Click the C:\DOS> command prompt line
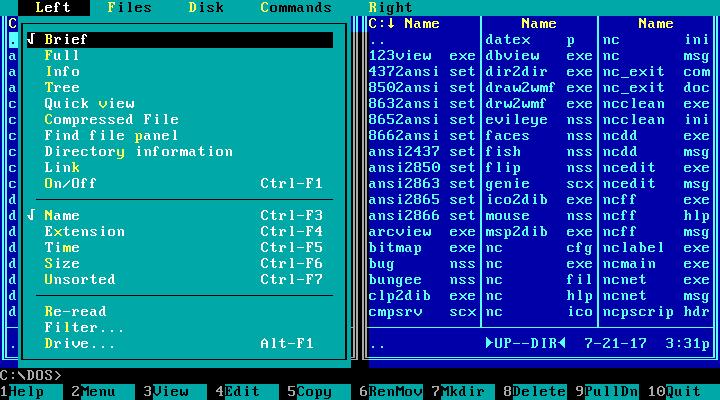 (x=31, y=376)
